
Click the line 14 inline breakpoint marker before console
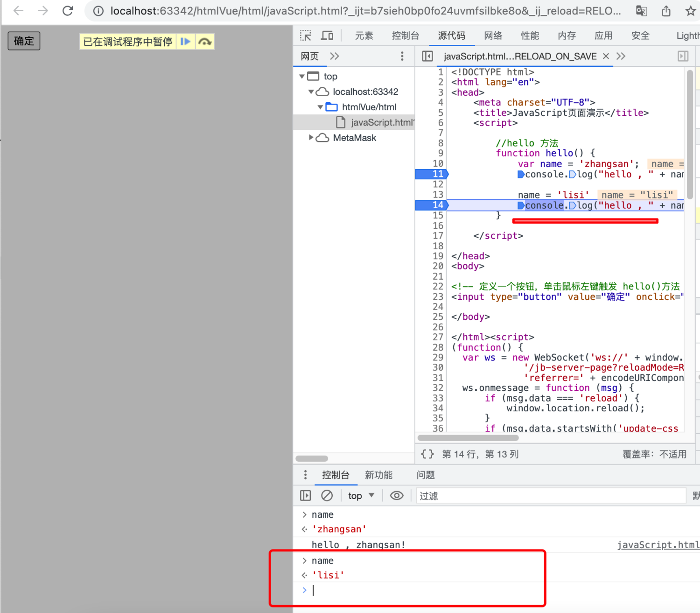pyautogui.click(x=521, y=205)
